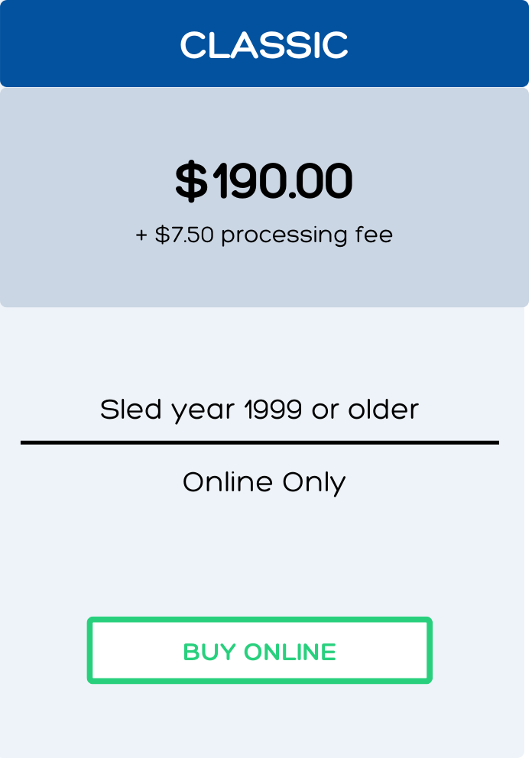
Task: Click the dollar sign in the $190.00 price
Action: (x=192, y=181)
